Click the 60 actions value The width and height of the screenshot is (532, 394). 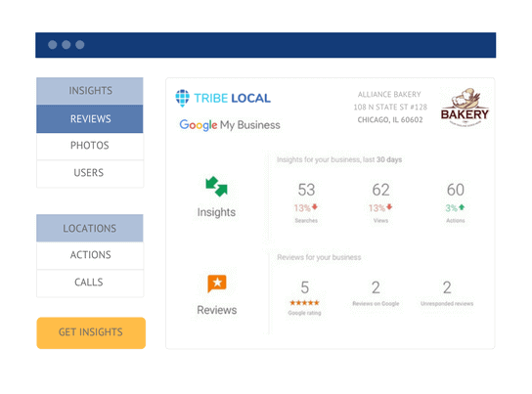coord(456,190)
